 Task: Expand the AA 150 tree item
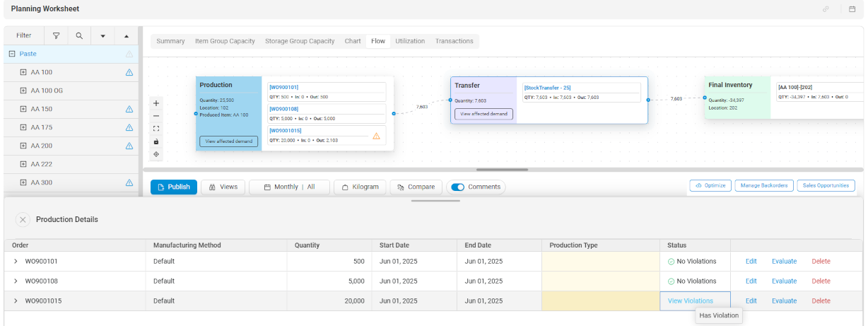(x=23, y=109)
